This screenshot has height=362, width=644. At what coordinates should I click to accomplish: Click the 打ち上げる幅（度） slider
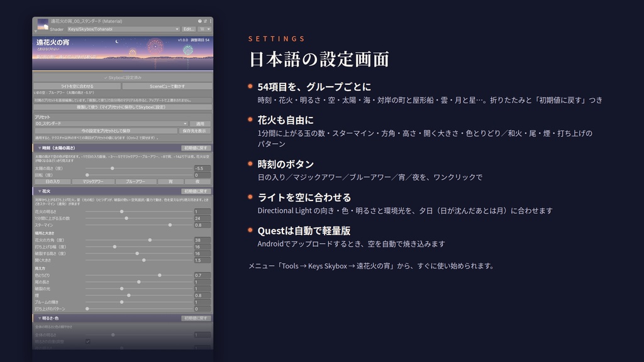coord(139,246)
